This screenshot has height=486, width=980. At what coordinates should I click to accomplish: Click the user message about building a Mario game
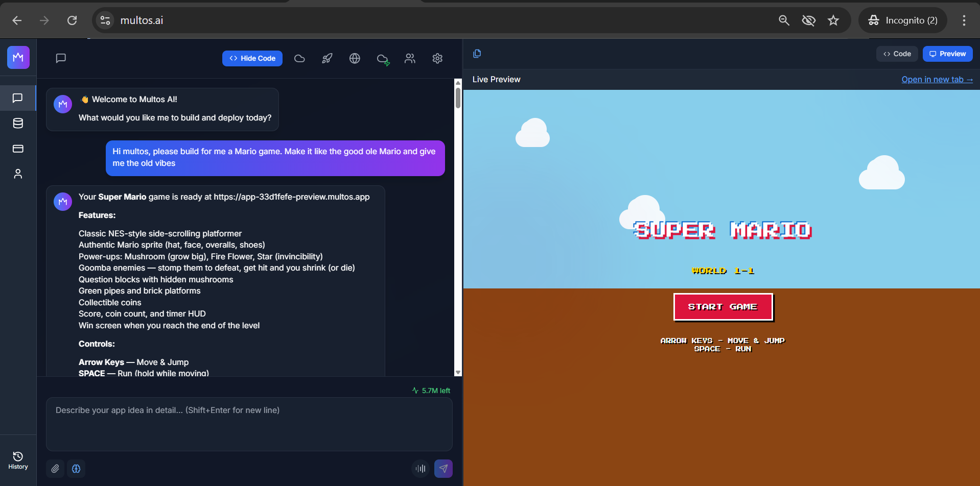point(275,158)
